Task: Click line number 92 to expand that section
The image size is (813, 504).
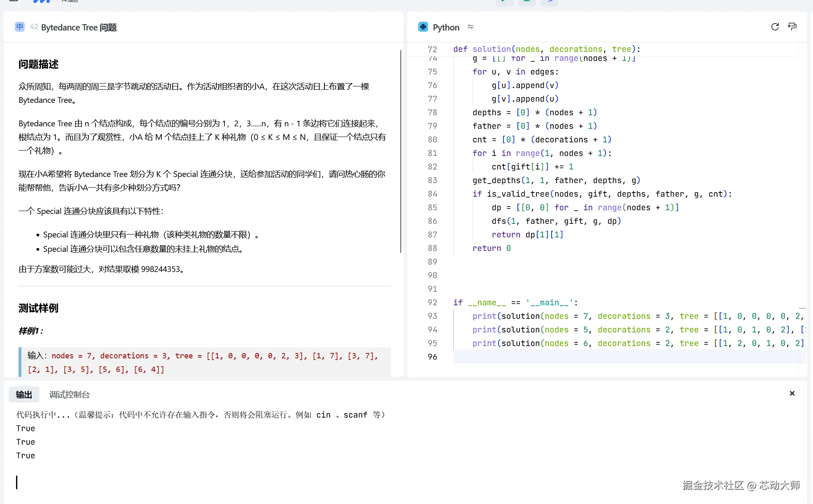Action: [432, 302]
